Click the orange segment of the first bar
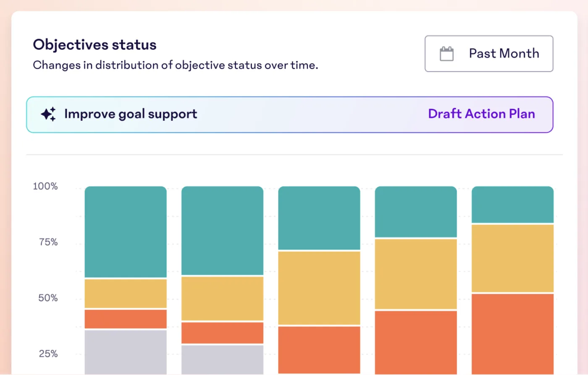 pyautogui.click(x=126, y=319)
